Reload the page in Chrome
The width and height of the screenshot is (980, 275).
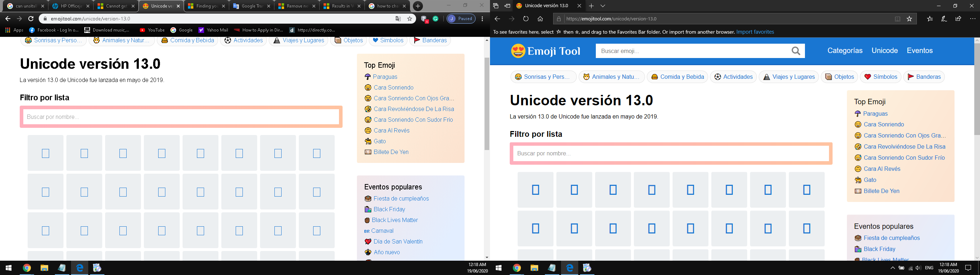[31, 19]
